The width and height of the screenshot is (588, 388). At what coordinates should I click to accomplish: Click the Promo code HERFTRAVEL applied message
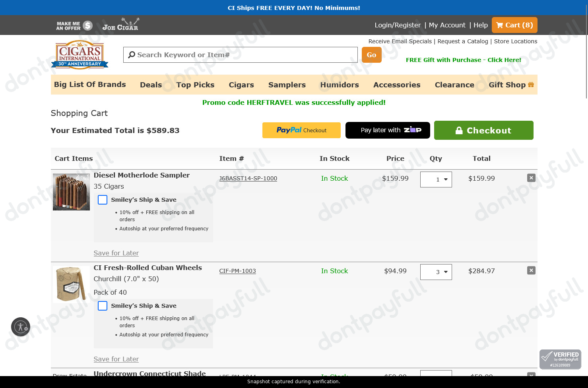(294, 102)
